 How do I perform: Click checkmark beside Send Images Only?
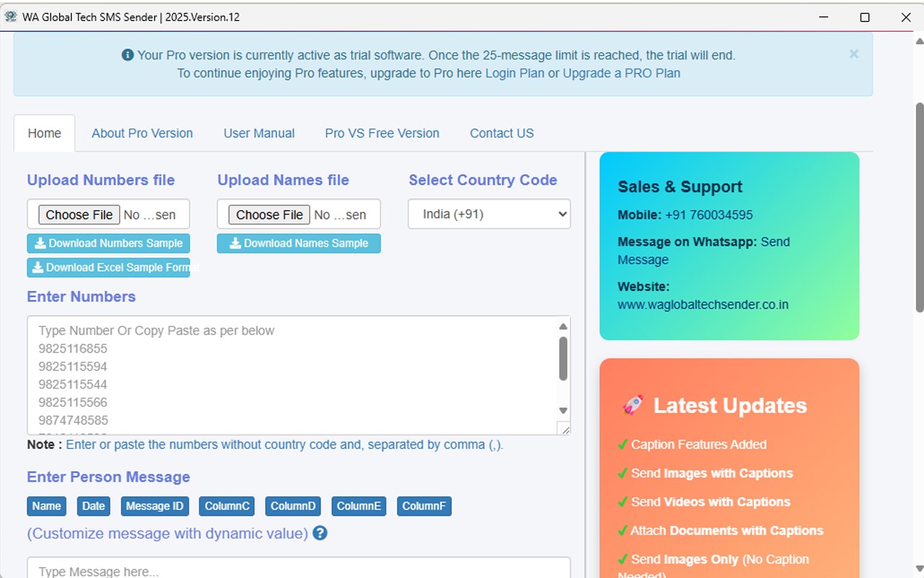click(x=622, y=559)
